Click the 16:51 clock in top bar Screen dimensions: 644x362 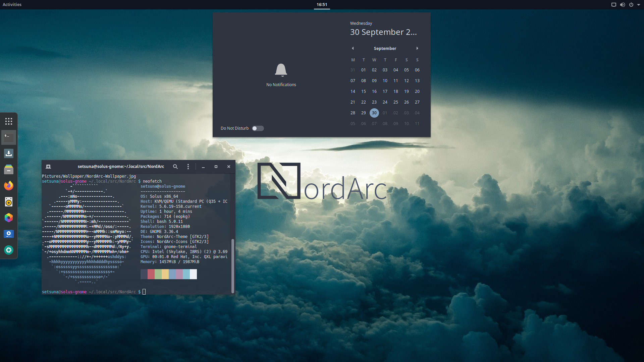tap(322, 5)
